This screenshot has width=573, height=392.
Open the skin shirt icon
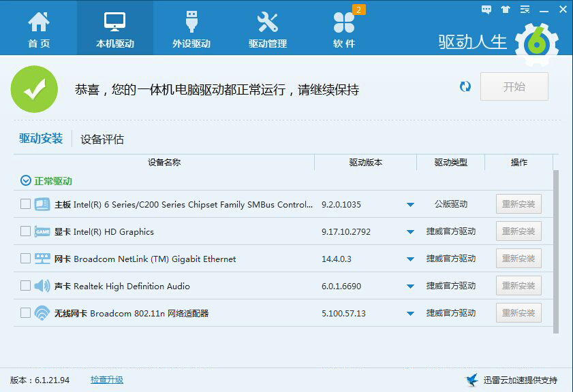pos(505,10)
